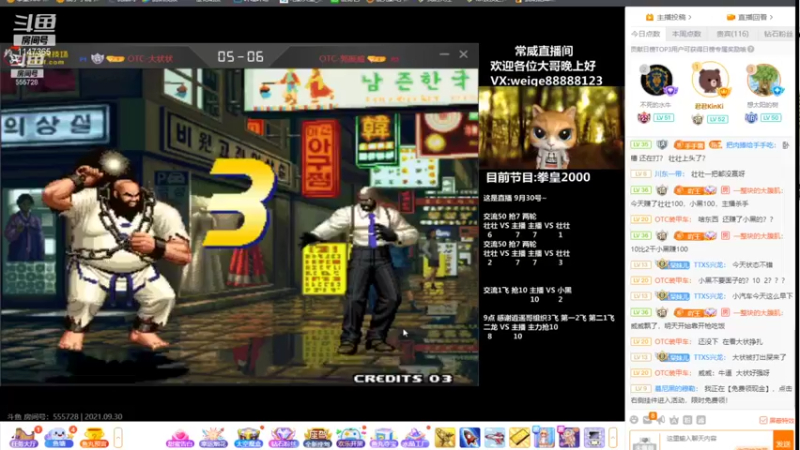Click the fan badge icon beside chat input
This screenshot has width=800, height=450.
coord(644,443)
